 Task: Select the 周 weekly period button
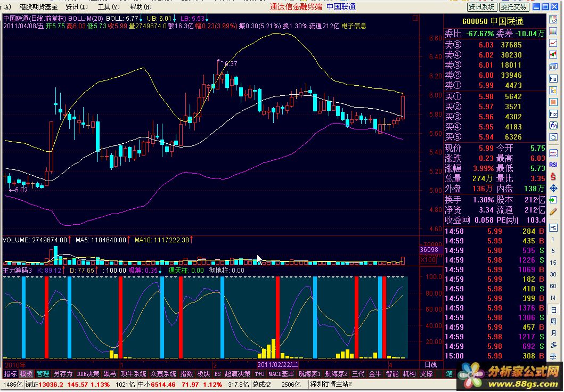553,322
